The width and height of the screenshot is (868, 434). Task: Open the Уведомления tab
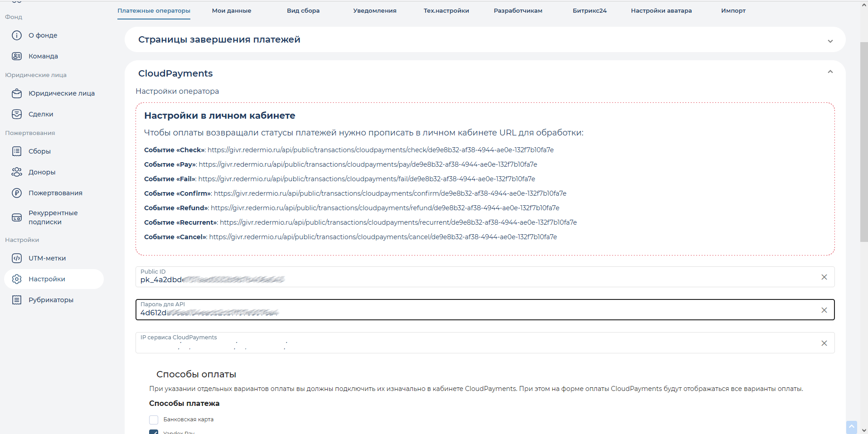[375, 11]
